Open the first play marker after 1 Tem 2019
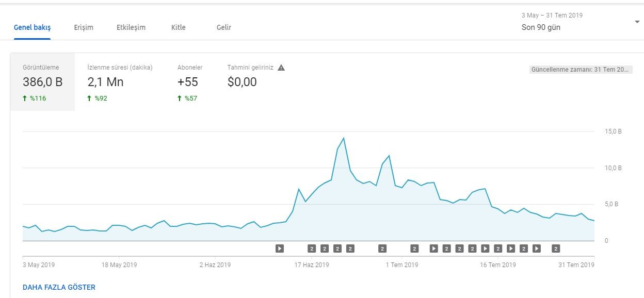Image resolution: width=644 pixels, height=298 pixels. point(433,249)
